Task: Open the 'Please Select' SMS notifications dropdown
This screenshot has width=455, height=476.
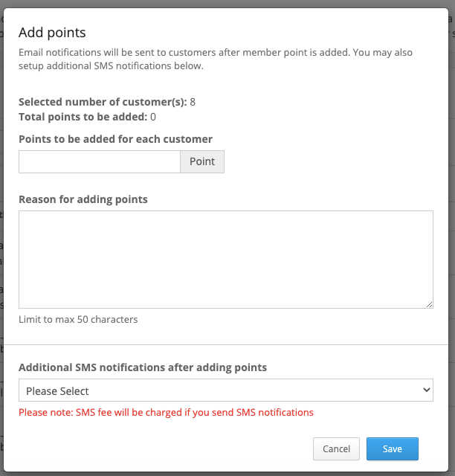Action: [226, 390]
